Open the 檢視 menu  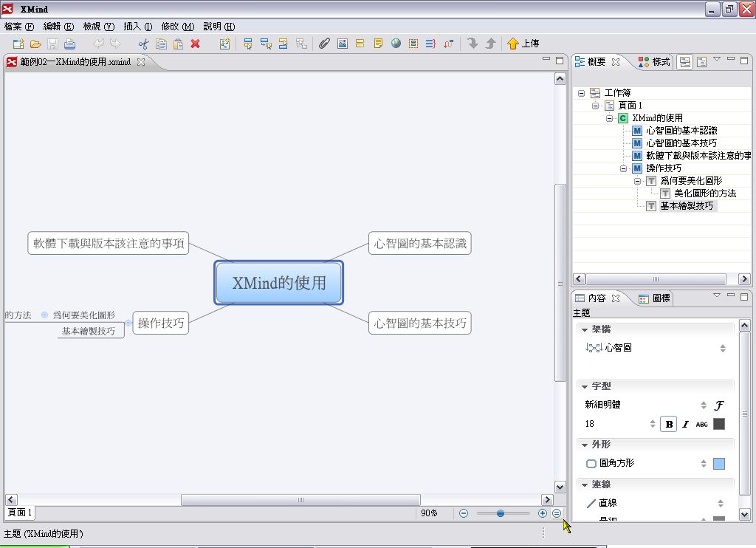99,27
